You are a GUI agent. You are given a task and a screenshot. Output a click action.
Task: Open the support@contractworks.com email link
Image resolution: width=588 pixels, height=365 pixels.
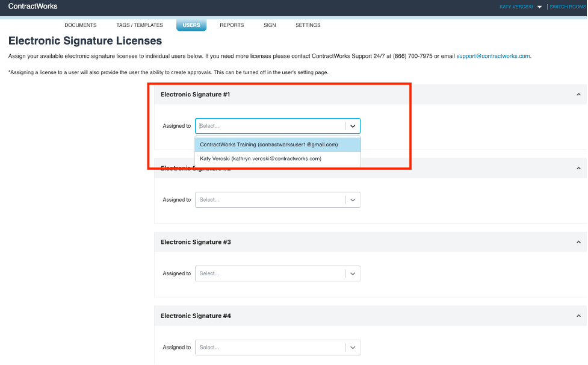493,56
